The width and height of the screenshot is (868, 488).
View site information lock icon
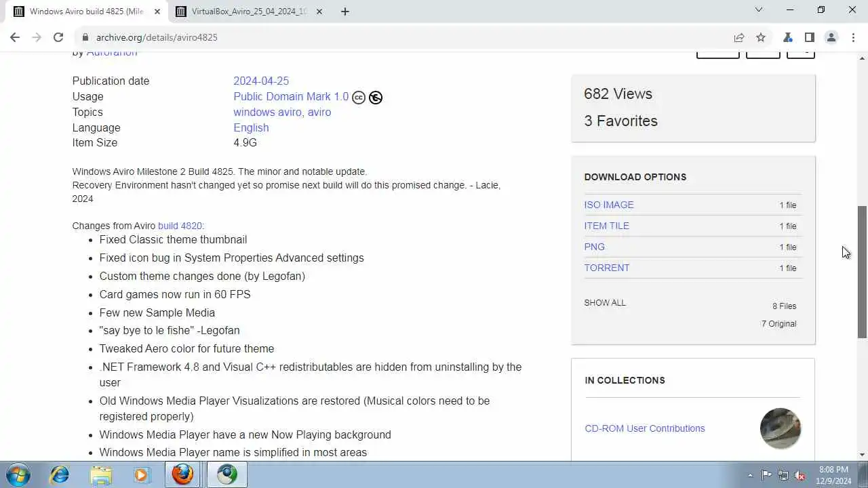[85, 37]
